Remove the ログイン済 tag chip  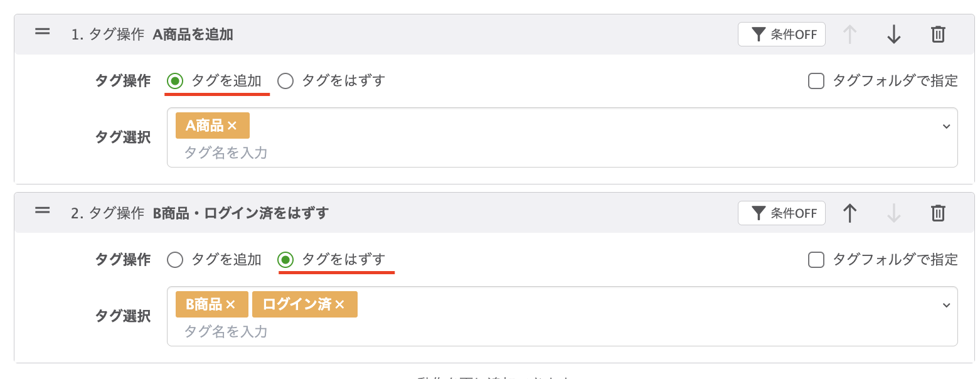pyautogui.click(x=341, y=304)
